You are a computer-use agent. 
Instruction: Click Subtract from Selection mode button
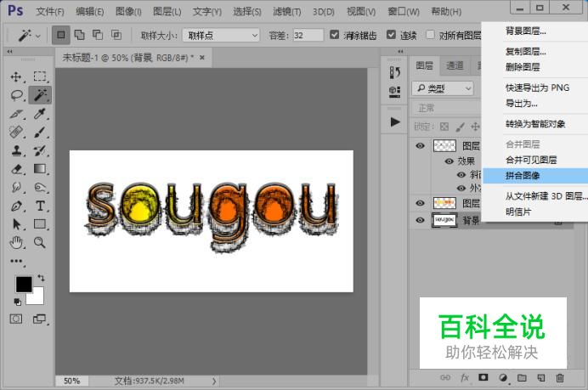click(x=98, y=35)
